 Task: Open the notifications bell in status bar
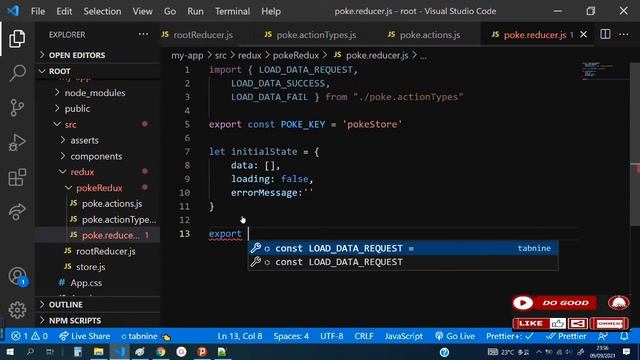624,336
